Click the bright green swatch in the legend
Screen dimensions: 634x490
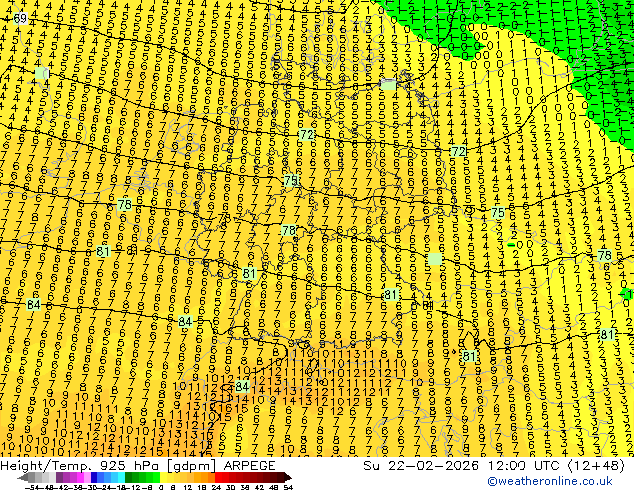click(156, 477)
